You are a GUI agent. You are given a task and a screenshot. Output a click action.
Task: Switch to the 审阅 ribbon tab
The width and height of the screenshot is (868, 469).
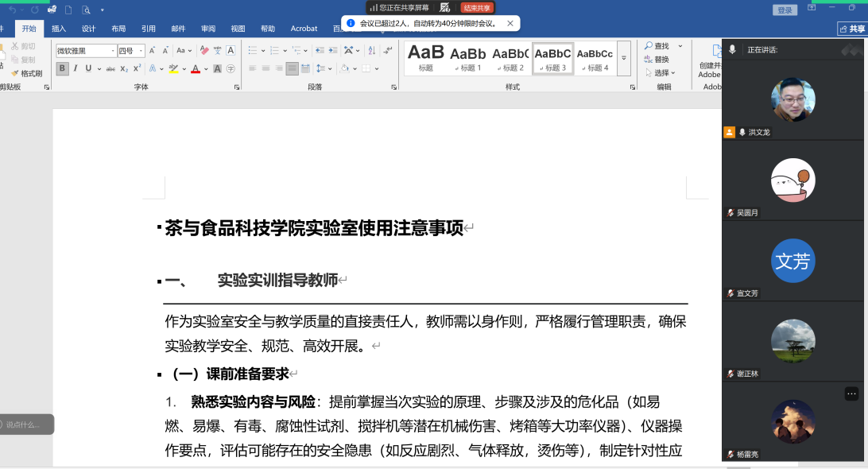pos(208,29)
